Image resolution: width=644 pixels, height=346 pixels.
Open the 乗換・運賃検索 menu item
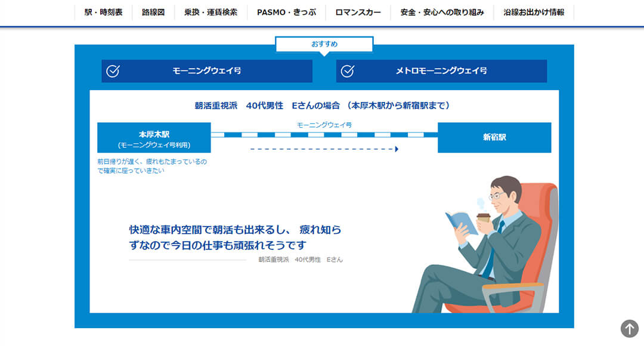(210, 13)
